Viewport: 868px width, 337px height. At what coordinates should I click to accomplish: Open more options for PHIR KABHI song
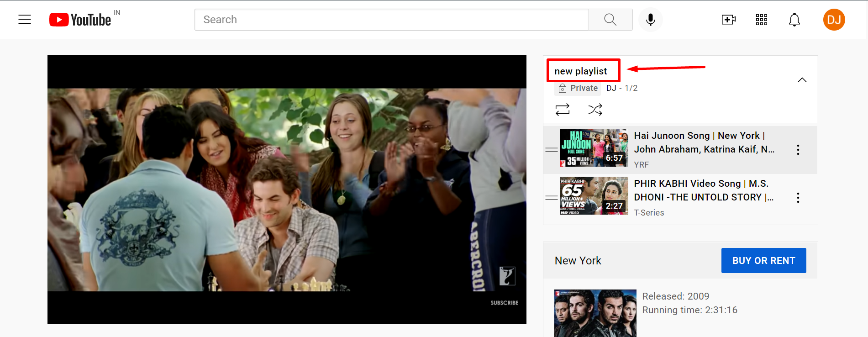(x=798, y=198)
